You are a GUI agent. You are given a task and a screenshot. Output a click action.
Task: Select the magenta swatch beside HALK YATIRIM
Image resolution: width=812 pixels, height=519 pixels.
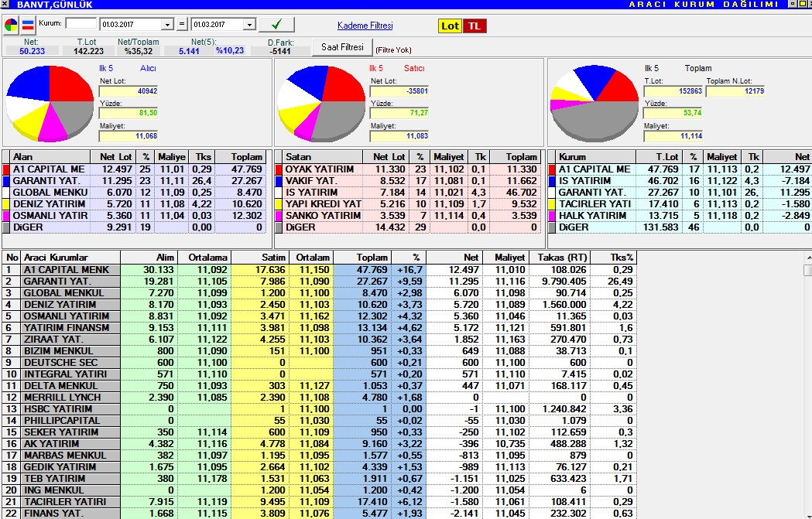click(552, 216)
